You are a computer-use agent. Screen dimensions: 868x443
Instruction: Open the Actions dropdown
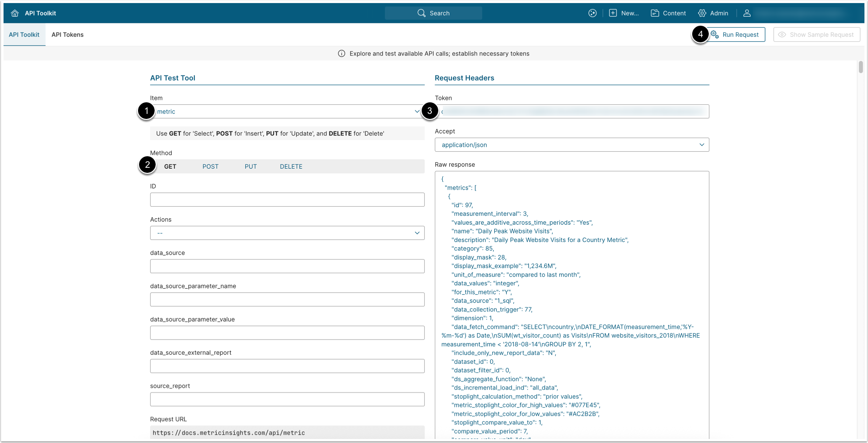[287, 233]
